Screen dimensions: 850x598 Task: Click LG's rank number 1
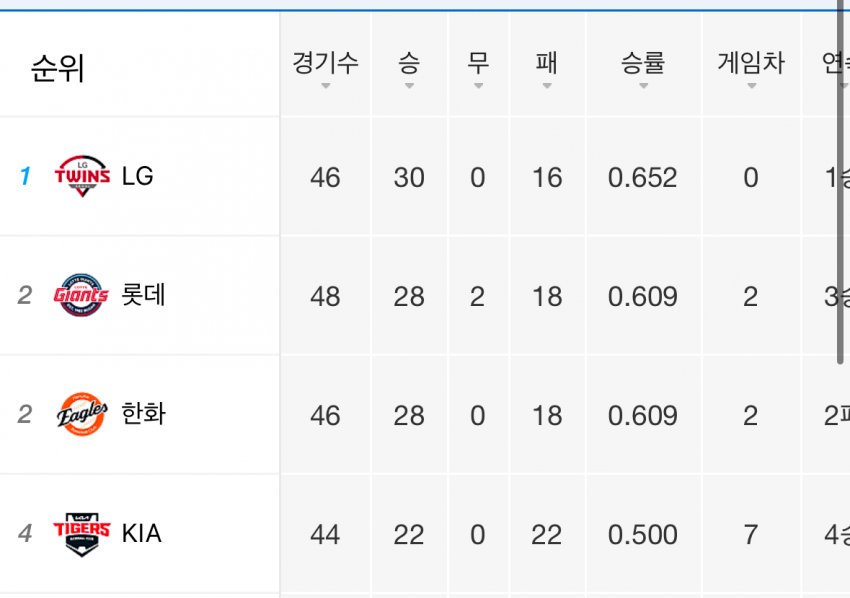click(x=25, y=177)
